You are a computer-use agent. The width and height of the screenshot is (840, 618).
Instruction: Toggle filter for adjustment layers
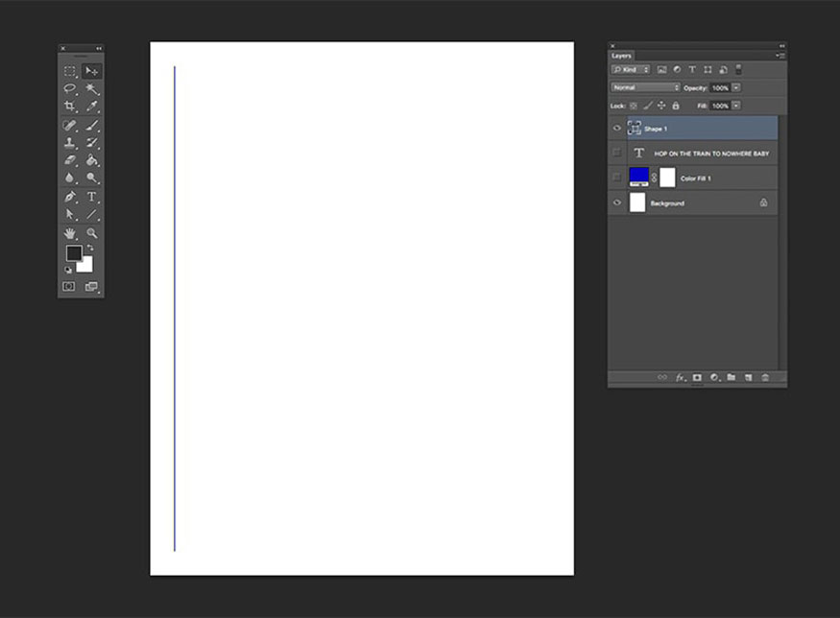677,70
